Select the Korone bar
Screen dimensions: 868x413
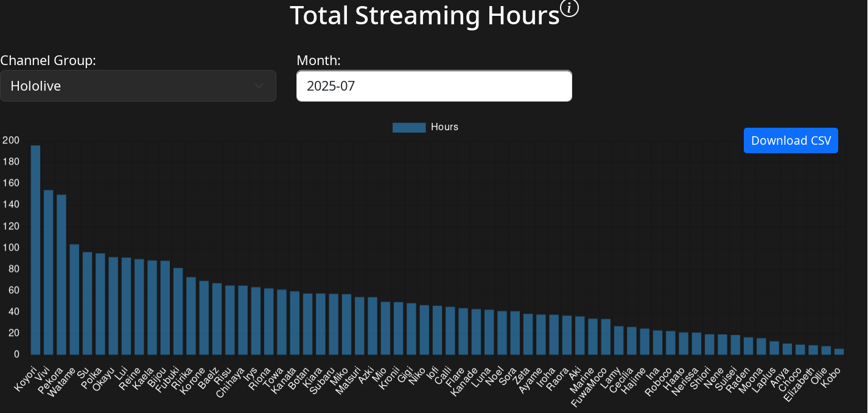[204, 318]
